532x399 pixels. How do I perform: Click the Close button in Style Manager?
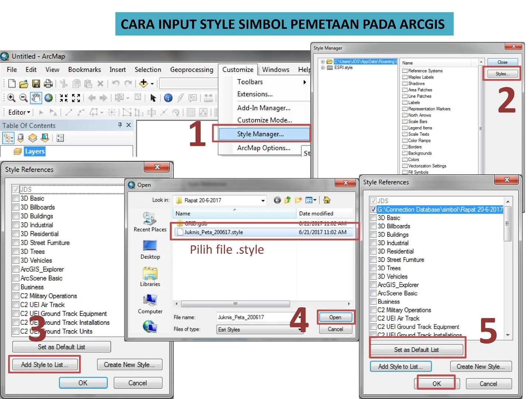[502, 62]
